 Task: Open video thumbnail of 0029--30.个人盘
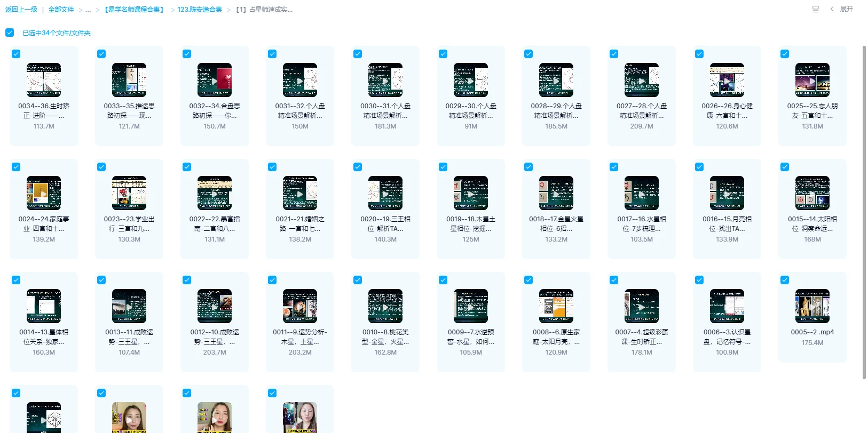tap(471, 80)
